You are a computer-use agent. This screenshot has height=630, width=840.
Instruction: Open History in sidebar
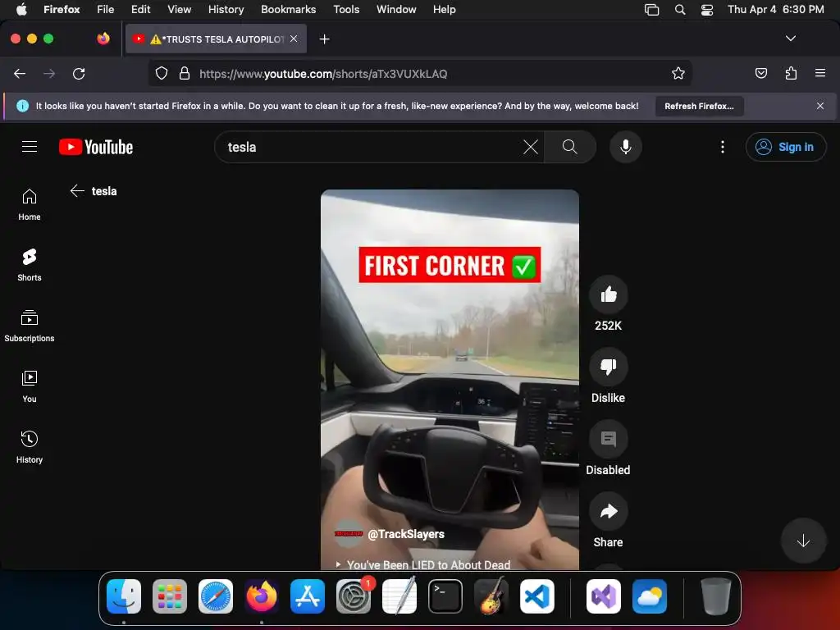click(30, 447)
